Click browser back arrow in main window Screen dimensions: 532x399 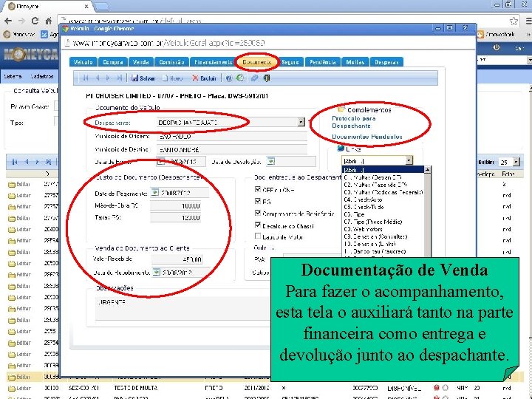coord(8,21)
